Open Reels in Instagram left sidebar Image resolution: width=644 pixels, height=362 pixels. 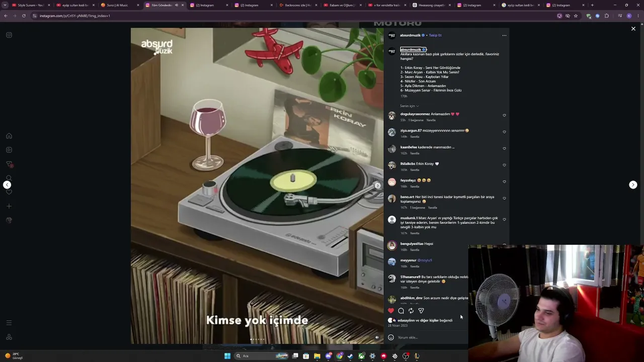(9, 150)
